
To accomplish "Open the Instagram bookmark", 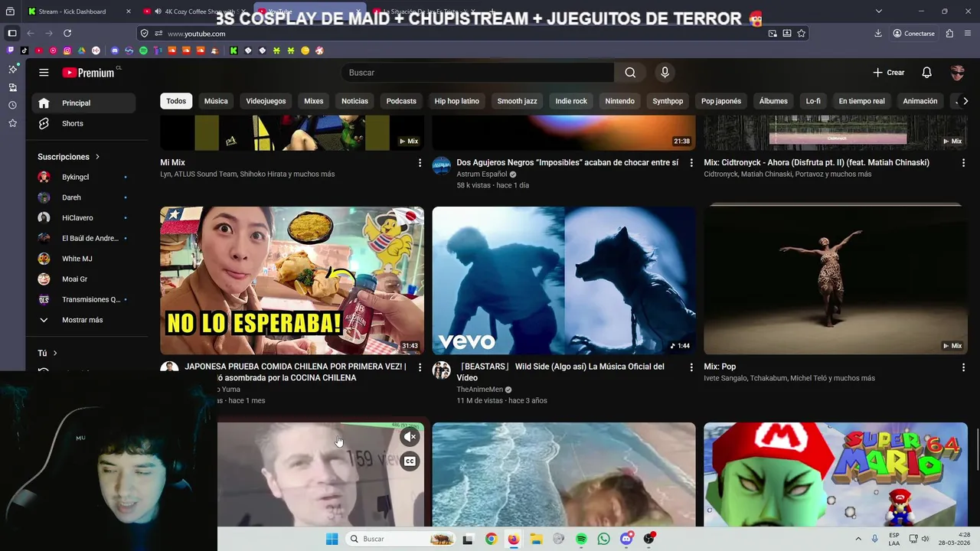I will (67, 51).
